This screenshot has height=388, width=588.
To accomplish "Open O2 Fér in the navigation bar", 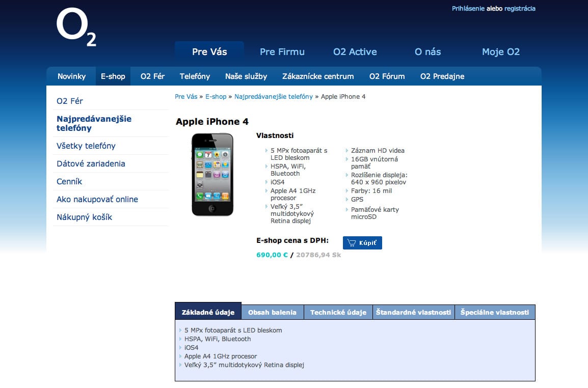I will (153, 76).
